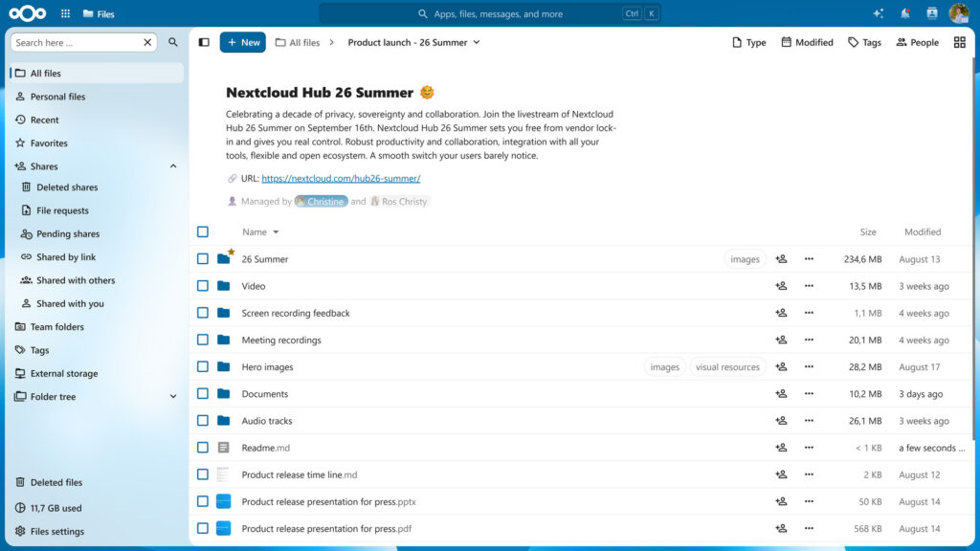Open the Nextcloud Assistant sparkle icon
Screen dimensions: 980x551
click(x=879, y=13)
